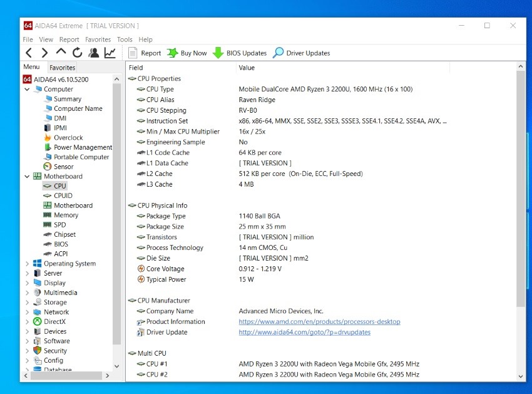Open the Chipset page

click(x=59, y=234)
